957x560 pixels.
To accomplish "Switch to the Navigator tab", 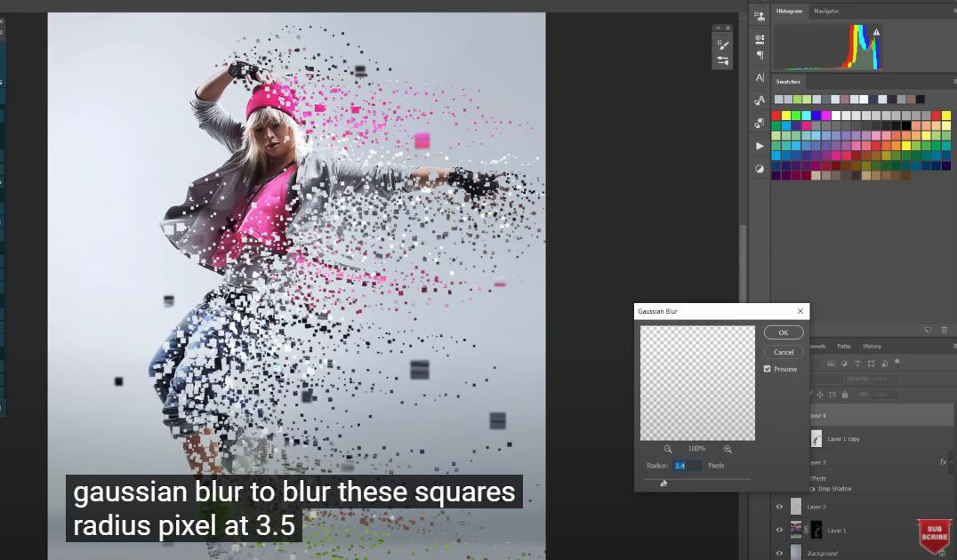I will (826, 11).
